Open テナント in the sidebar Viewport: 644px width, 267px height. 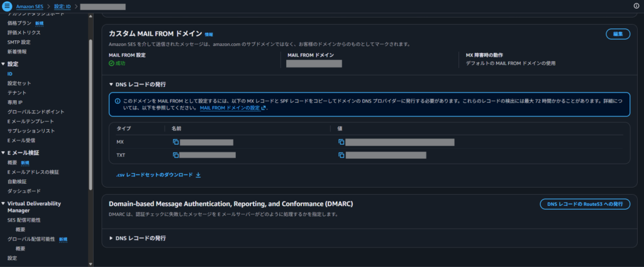17,93
